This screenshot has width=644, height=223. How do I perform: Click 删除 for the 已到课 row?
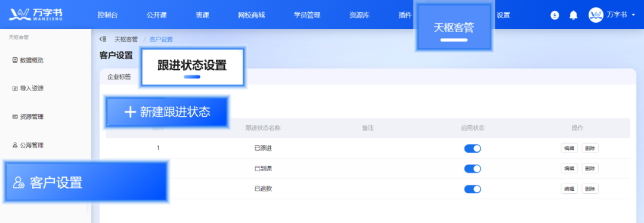590,168
